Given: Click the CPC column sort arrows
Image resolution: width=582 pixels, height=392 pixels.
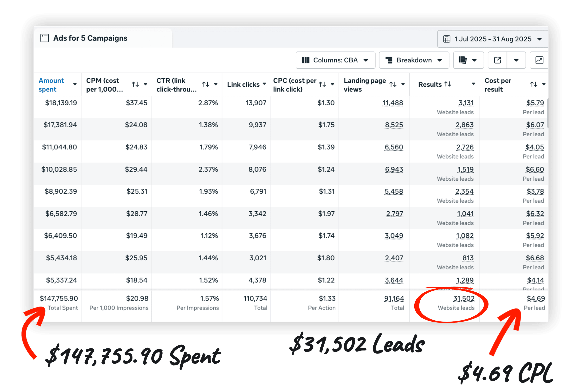Looking at the screenshot, I should [323, 84].
